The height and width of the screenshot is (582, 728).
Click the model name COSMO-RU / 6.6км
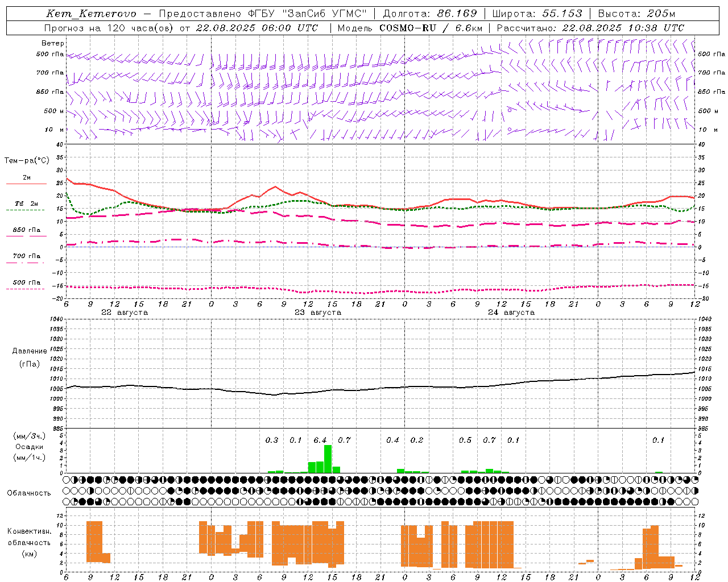(431, 28)
